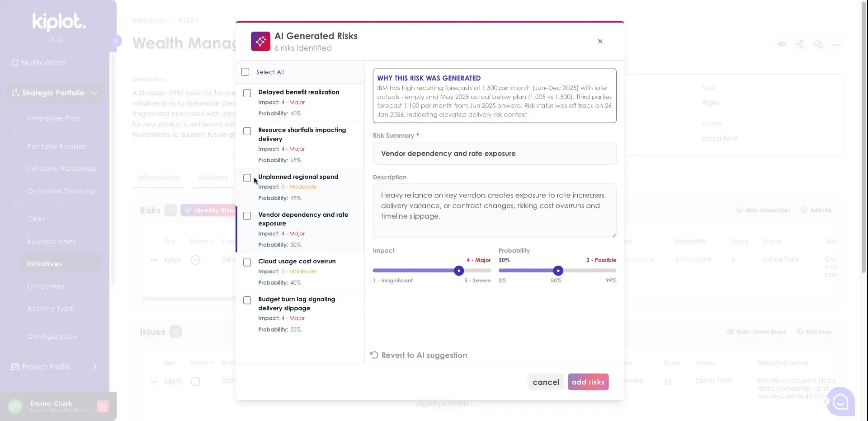Image resolution: width=868 pixels, height=421 pixels.
Task: Open the preview eye icon near the page header
Action: [781, 44]
